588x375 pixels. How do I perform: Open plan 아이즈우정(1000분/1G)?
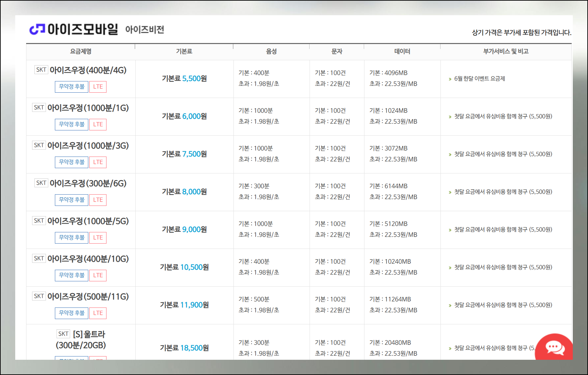[x=88, y=108]
